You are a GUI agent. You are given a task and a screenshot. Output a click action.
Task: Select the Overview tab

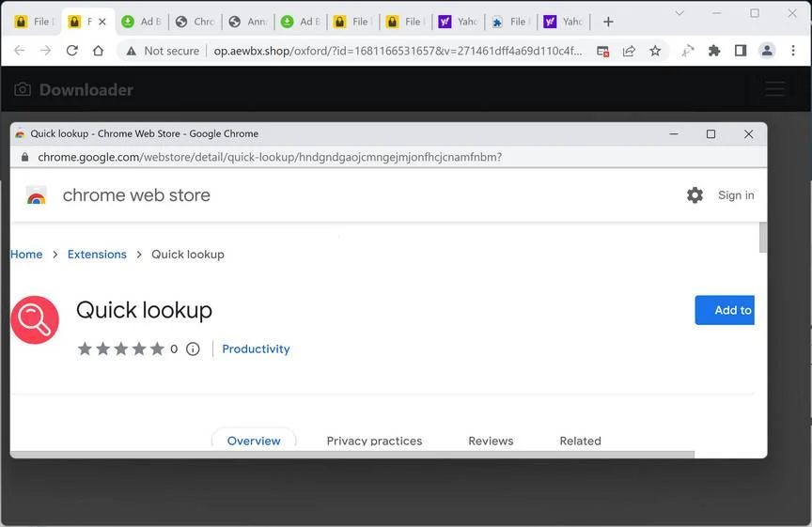254,441
